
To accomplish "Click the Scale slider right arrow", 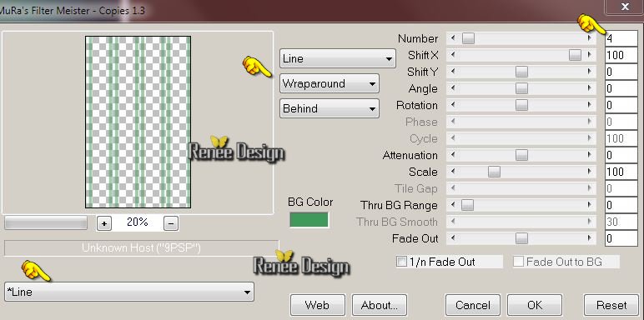I will click(591, 172).
